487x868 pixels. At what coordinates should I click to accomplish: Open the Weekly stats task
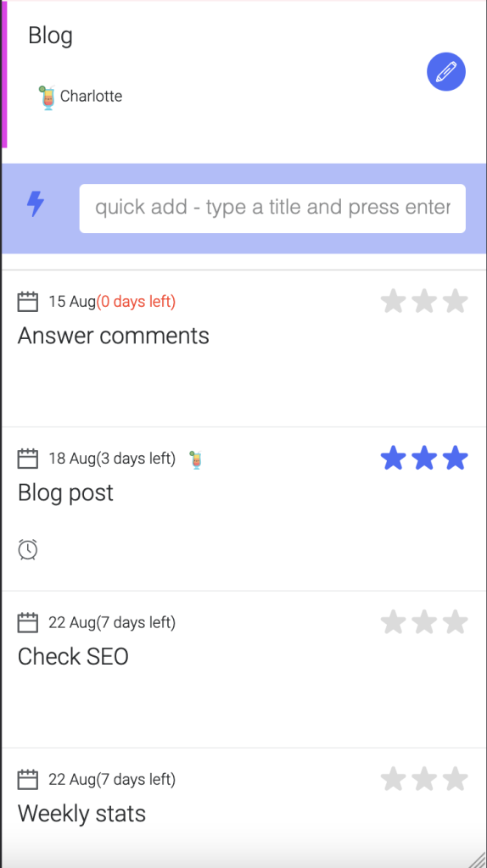(82, 814)
